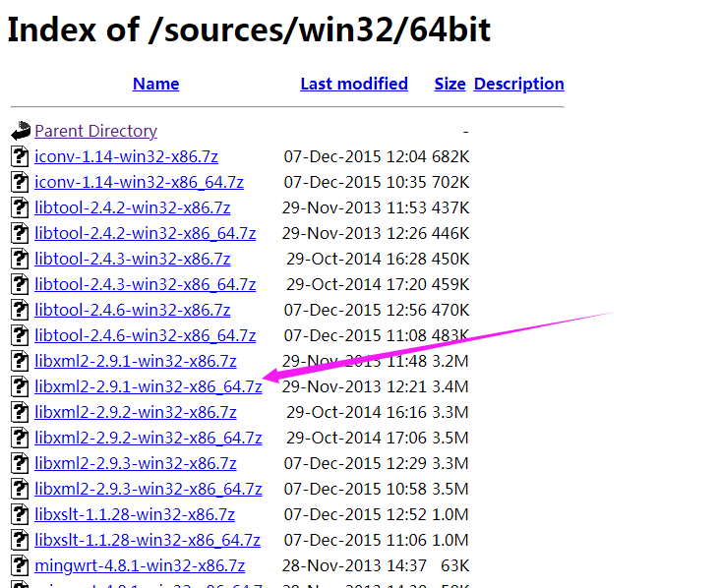The width and height of the screenshot is (719, 588).
Task: Click file icon beside iconv-1.14-win32-x86.7z
Action: click(20, 156)
